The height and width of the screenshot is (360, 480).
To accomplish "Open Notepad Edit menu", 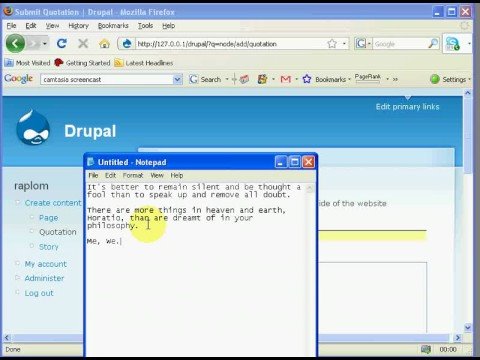I will [x=110, y=175].
